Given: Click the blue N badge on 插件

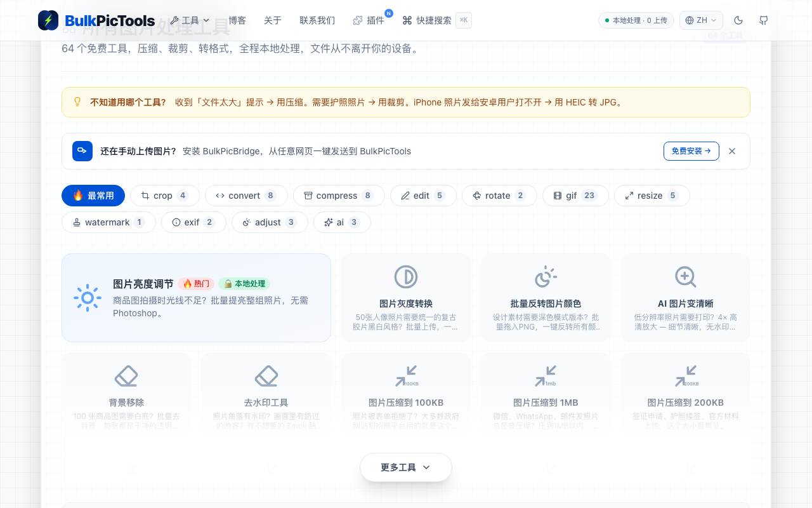Looking at the screenshot, I should [389, 13].
